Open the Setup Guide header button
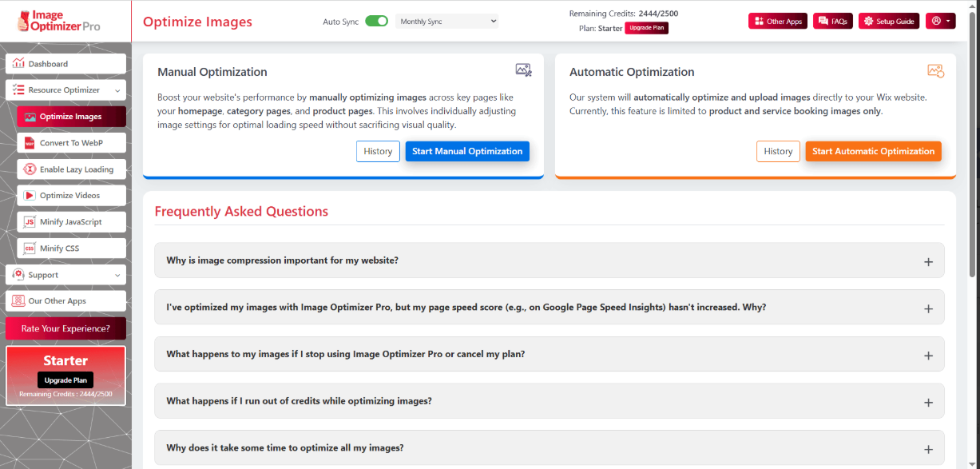Screen dimensions: 980x469 889,22
